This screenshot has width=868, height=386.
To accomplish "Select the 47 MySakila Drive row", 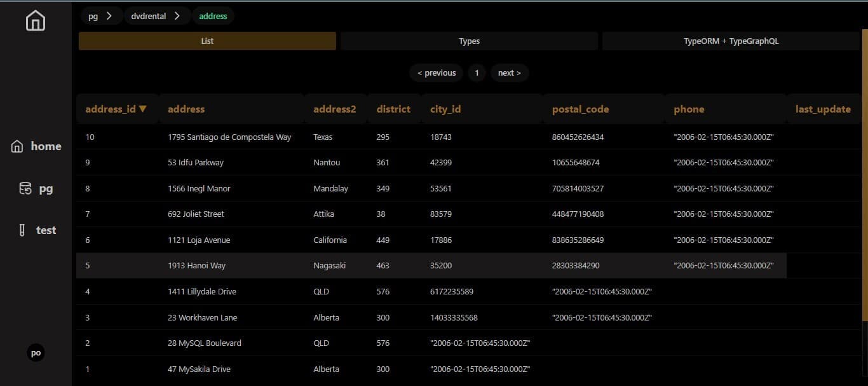I will (468, 369).
